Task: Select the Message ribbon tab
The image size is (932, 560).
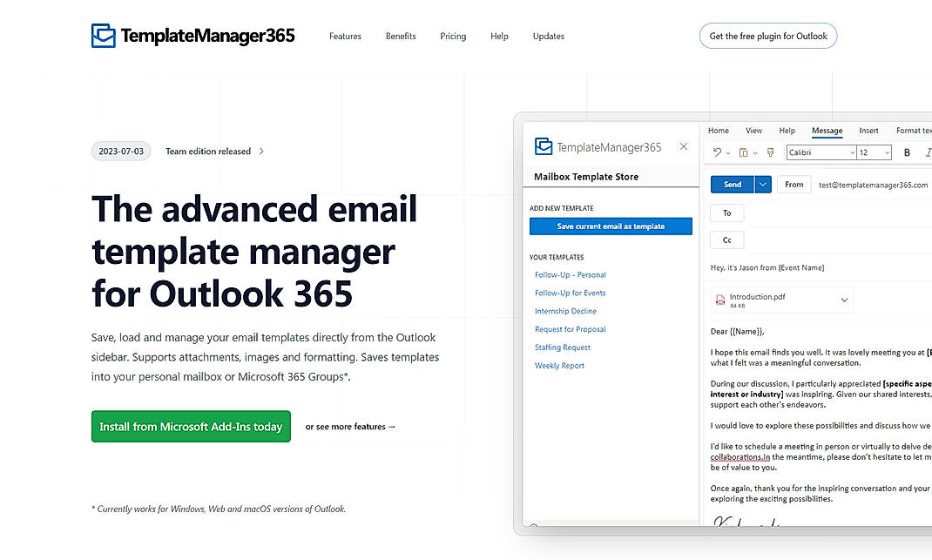Action: coord(827,131)
